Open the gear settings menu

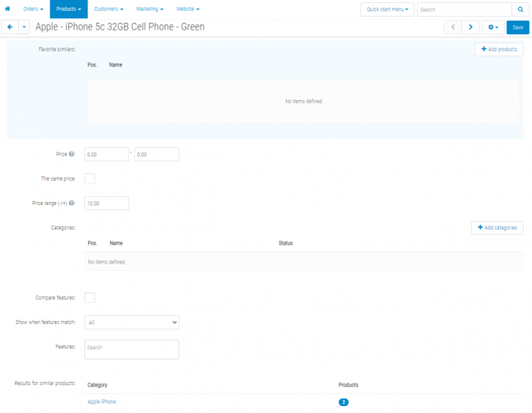click(493, 27)
